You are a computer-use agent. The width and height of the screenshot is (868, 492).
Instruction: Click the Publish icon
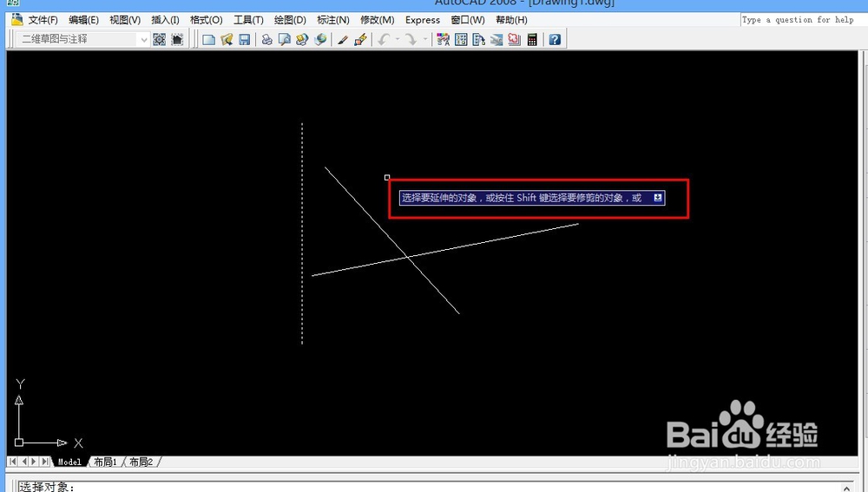(x=302, y=39)
